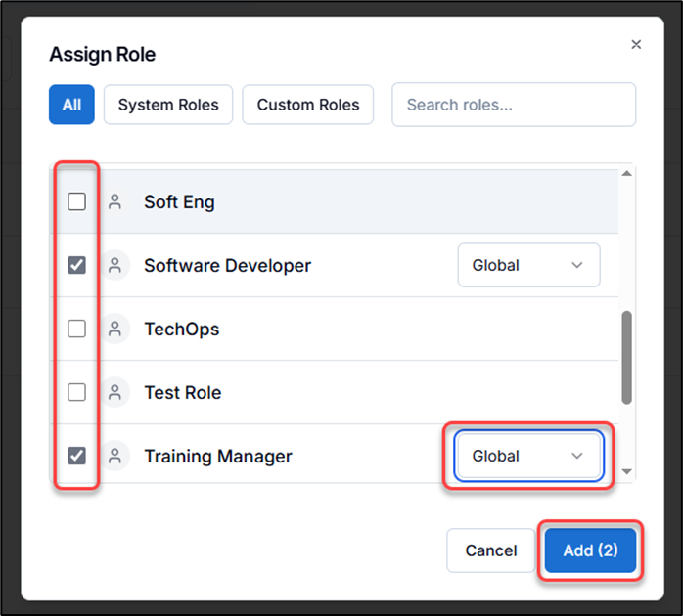
Task: Show only Custom Roles tab
Action: point(308,105)
